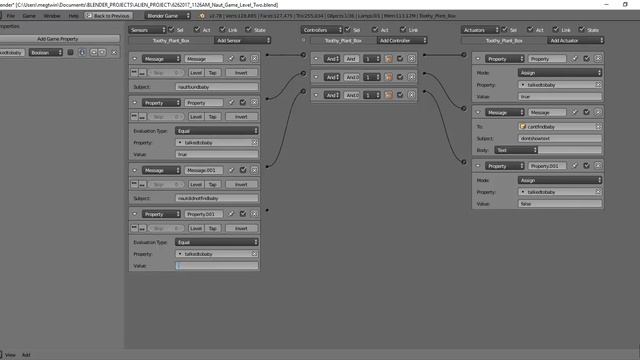Image resolution: width=640 pixels, height=360 pixels.
Task: Toggle Controllers Sel checkbox
Action: pyautogui.click(x=348, y=29)
